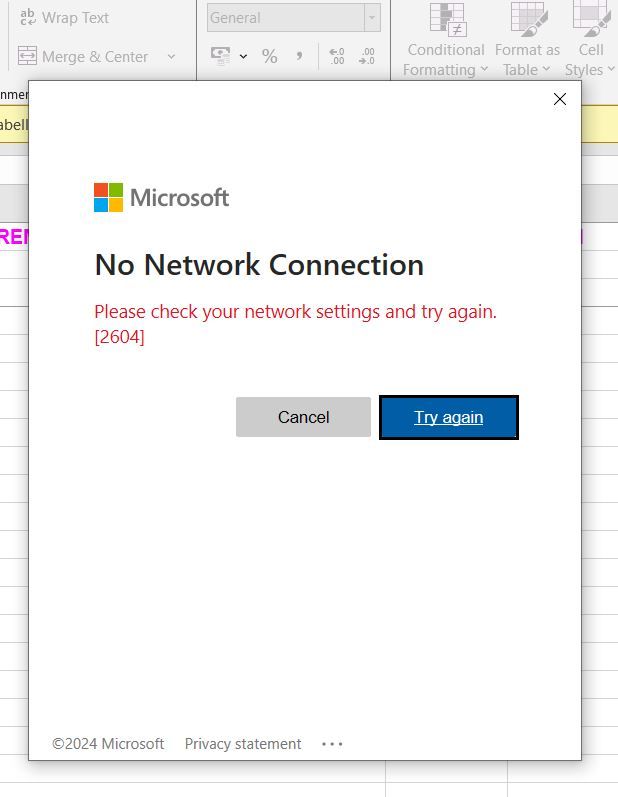The width and height of the screenshot is (618, 797).
Task: Apply Comma Style formatting
Action: [x=299, y=56]
